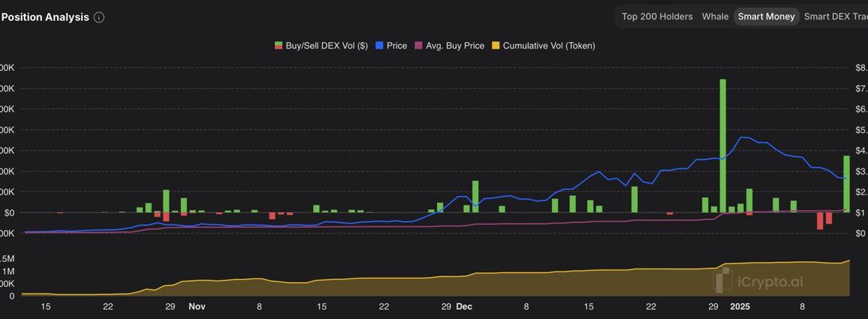Select the 2025 marker on the time axis

click(740, 307)
